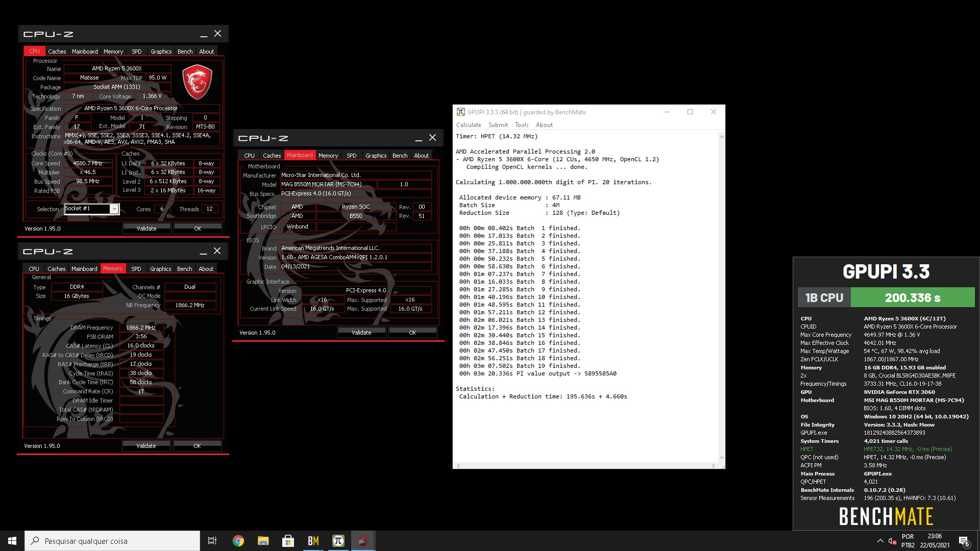Open the Socket #1 selection dropdown
The height and width of the screenshot is (551, 980).
(x=114, y=209)
